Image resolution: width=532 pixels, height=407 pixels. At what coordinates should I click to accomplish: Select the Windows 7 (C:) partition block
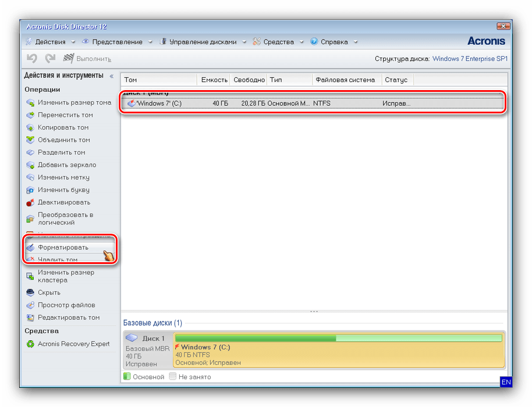(339, 351)
